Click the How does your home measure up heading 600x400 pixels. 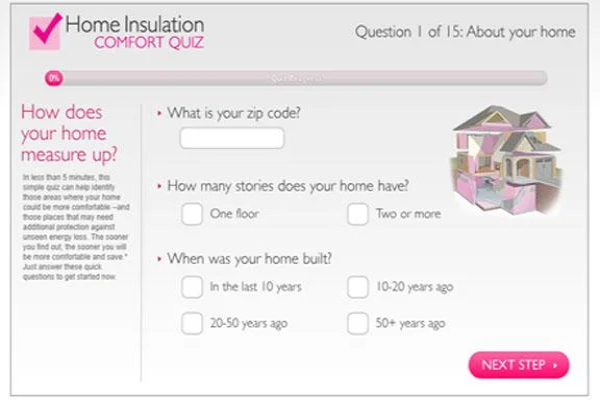point(68,133)
